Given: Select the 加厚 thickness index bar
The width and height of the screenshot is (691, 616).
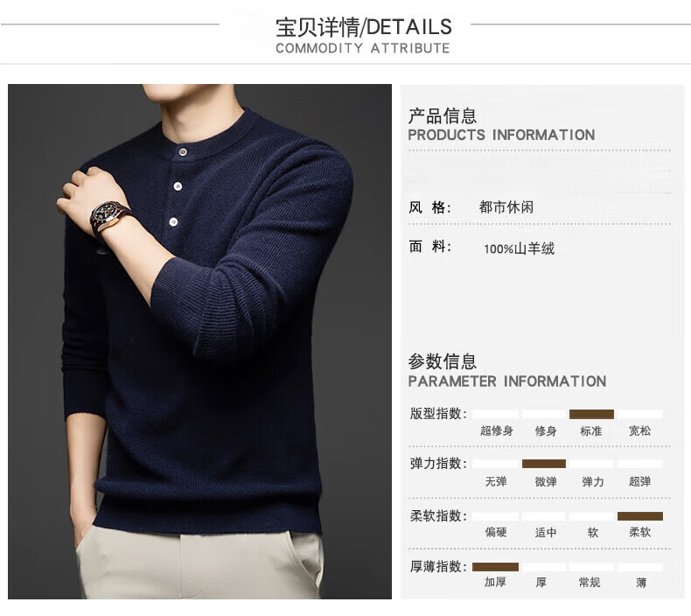Looking at the screenshot, I should [495, 567].
